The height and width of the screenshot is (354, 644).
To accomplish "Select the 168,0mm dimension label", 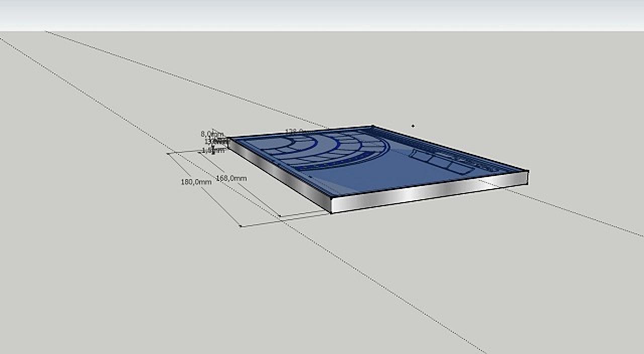I will [x=231, y=179].
